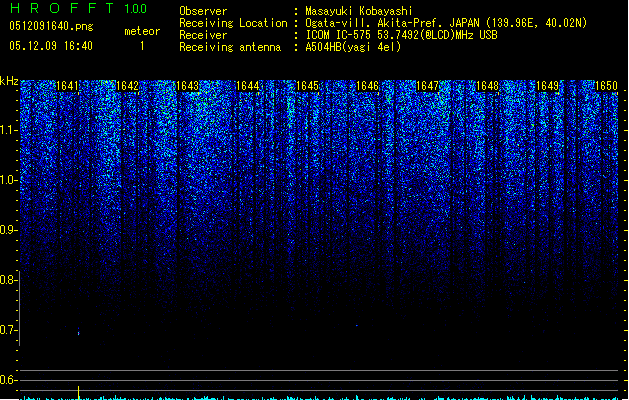
Task: Click the 1642 time marker label
Action: click(127, 86)
